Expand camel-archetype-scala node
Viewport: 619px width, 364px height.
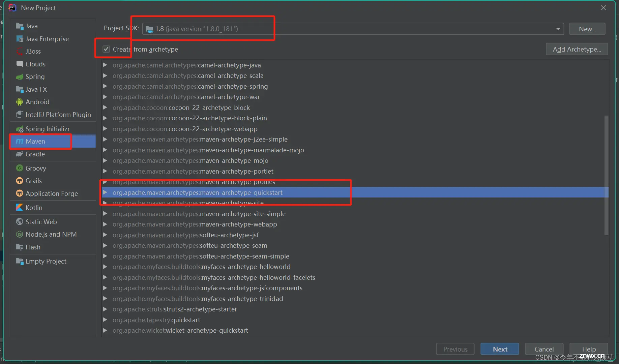click(x=105, y=75)
